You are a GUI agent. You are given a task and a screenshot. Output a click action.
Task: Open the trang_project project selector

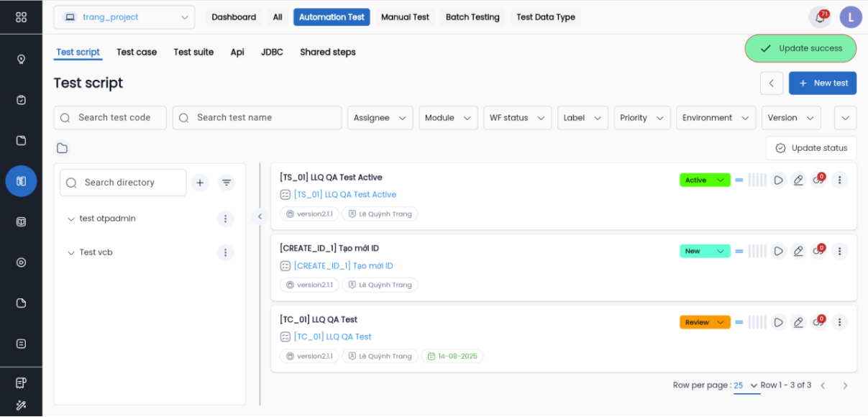coord(124,17)
